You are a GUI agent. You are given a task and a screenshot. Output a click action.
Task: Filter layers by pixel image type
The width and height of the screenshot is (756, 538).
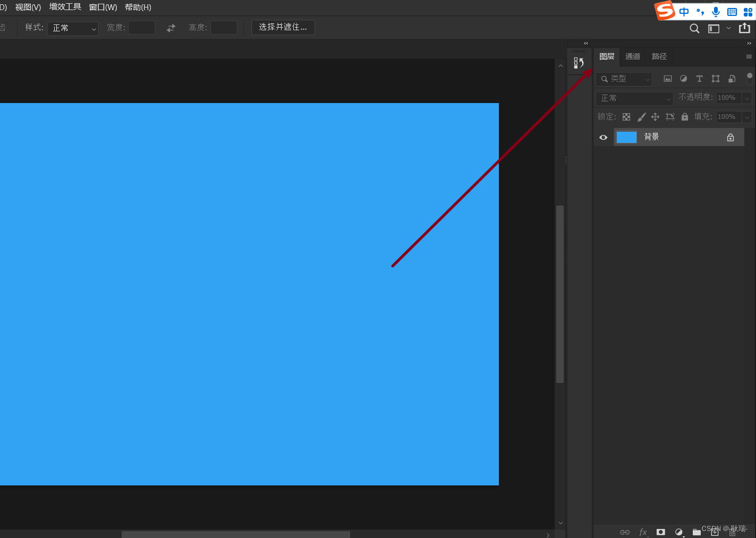(668, 79)
